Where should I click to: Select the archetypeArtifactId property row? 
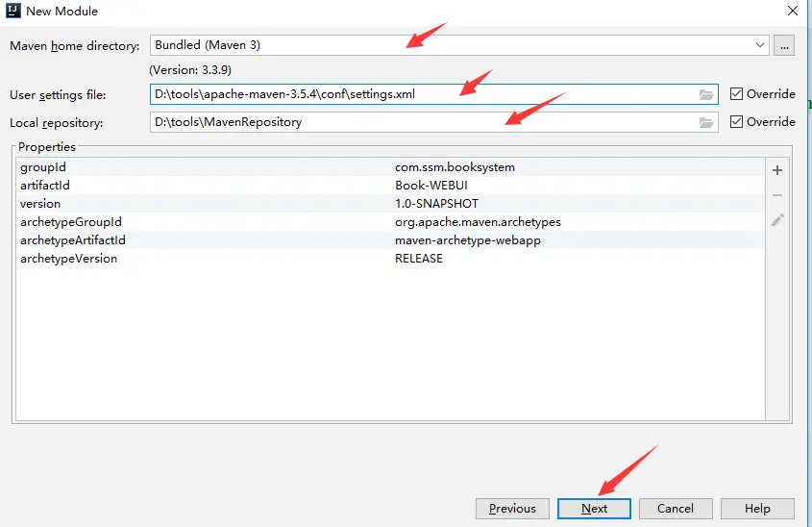click(390, 239)
